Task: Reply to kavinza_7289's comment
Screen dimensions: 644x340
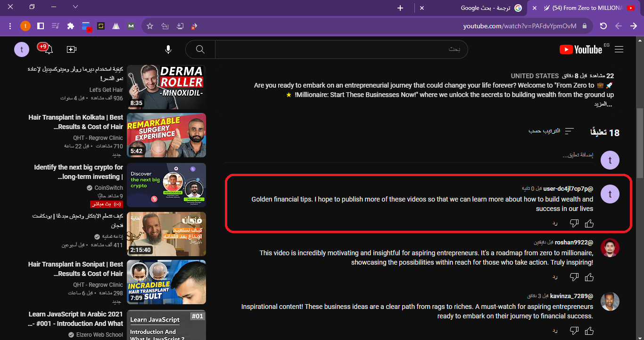Action: [555, 331]
